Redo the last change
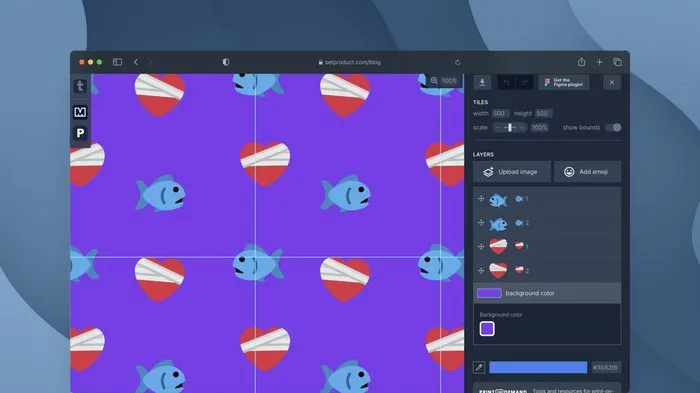Viewport: 700px width, 393px height. (525, 82)
